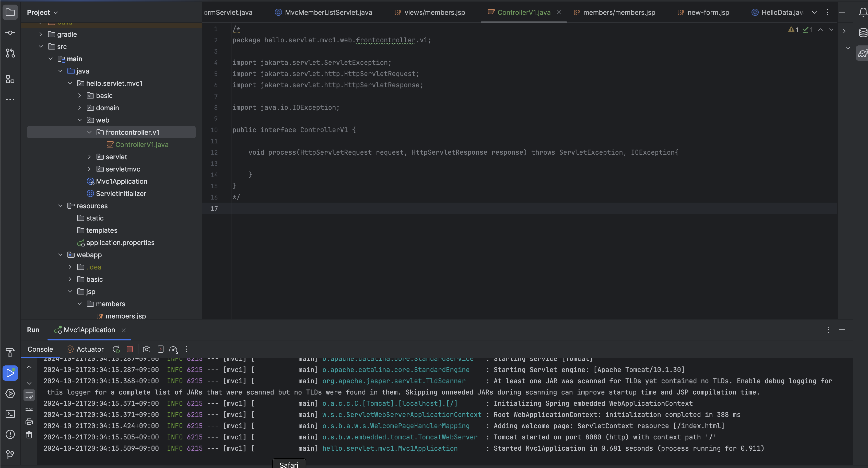
Task: Switch to members/members.jsp tab
Action: 615,13
